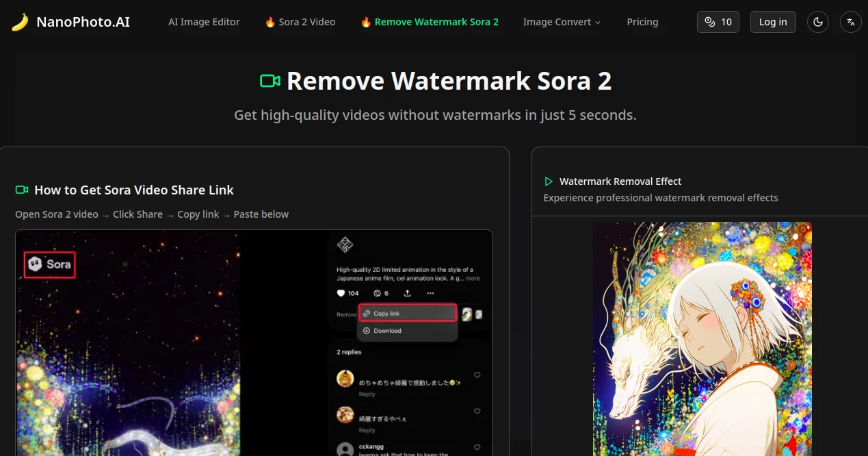The width and height of the screenshot is (868, 456).
Task: Open the AI Image Editor page
Action: pyautogui.click(x=204, y=21)
